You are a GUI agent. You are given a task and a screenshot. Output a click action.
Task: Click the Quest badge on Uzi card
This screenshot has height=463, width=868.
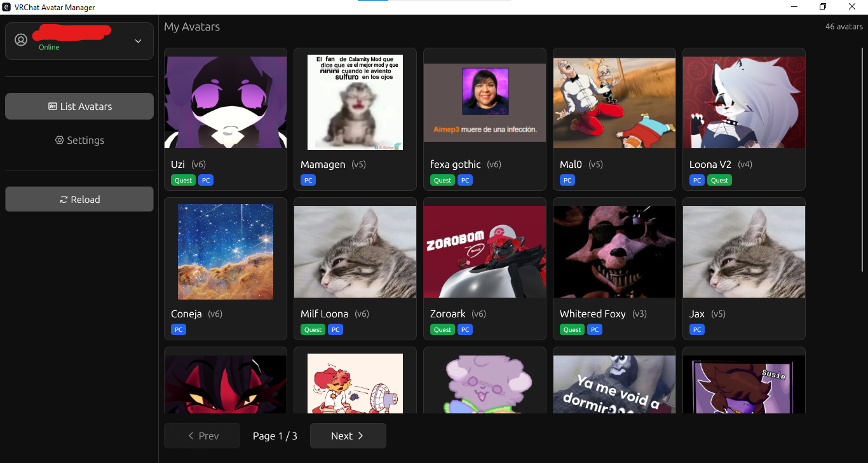point(183,180)
